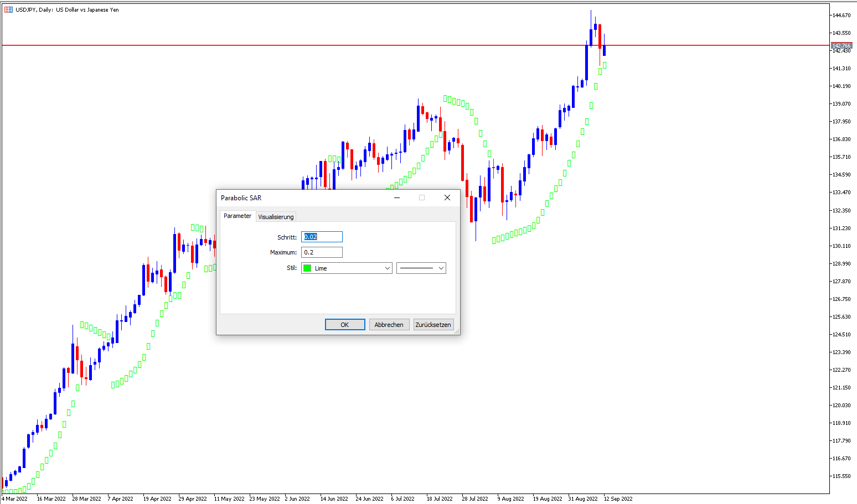Select the Parameter tab
Viewport: 857px width, 504px height.
[238, 216]
